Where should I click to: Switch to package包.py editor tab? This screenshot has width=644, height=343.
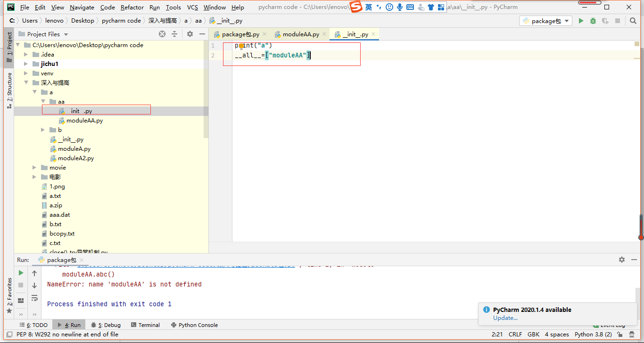point(240,34)
